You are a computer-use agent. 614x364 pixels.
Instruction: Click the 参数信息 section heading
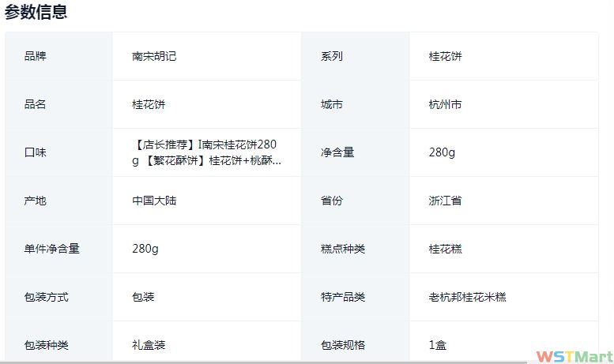click(36, 12)
